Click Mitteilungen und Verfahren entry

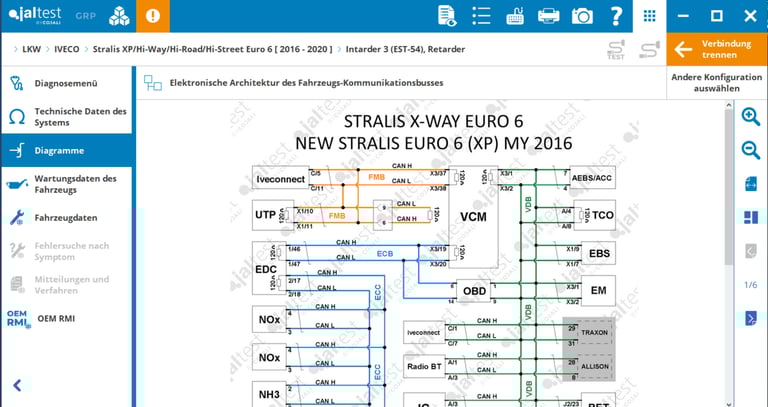tap(66, 285)
